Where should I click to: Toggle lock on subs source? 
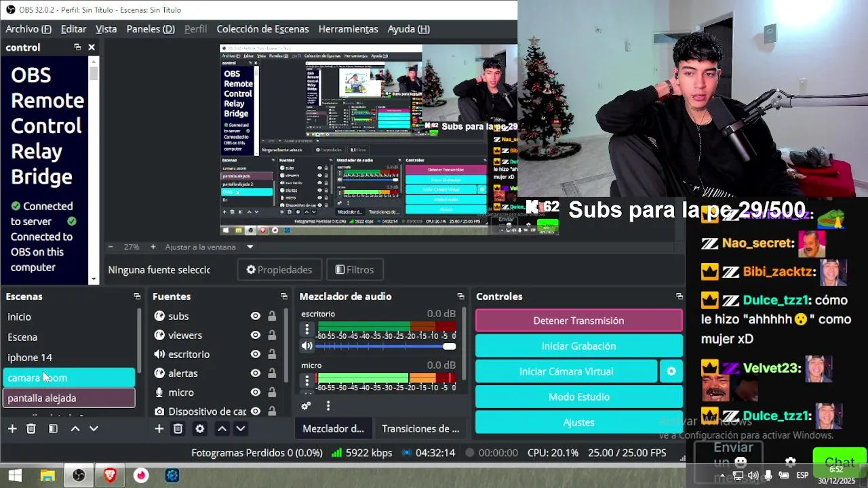272,316
